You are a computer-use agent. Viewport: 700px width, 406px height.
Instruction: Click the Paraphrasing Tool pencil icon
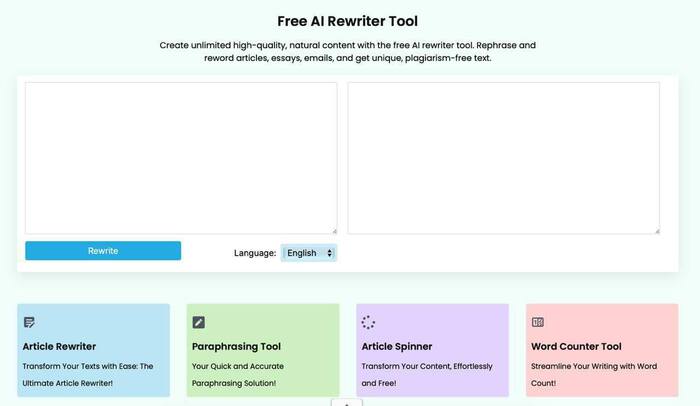point(198,322)
